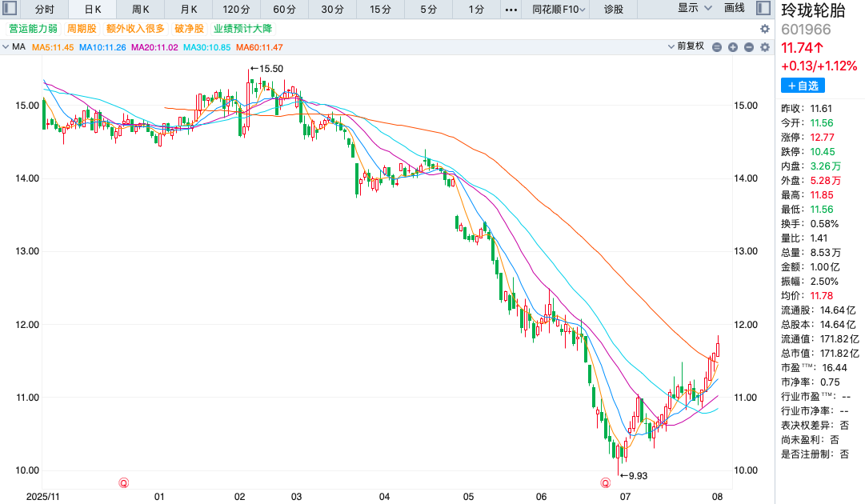Click MA10:11.26 legend label
The height and width of the screenshot is (504, 865).
pyautogui.click(x=102, y=47)
